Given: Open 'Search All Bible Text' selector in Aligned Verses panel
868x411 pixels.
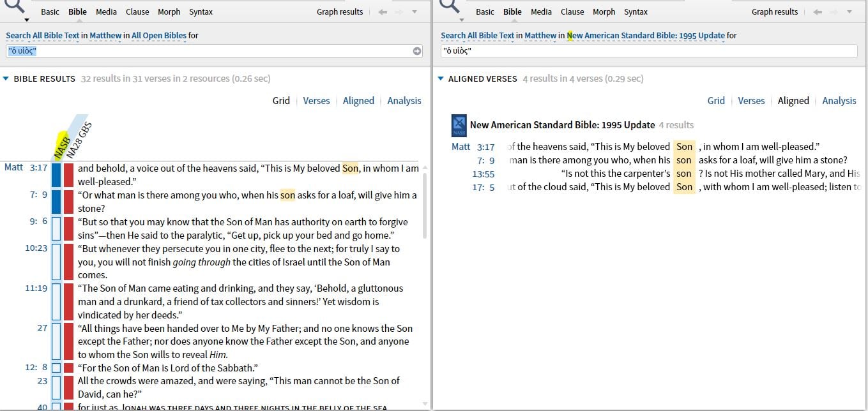Looking at the screenshot, I should pos(478,36).
